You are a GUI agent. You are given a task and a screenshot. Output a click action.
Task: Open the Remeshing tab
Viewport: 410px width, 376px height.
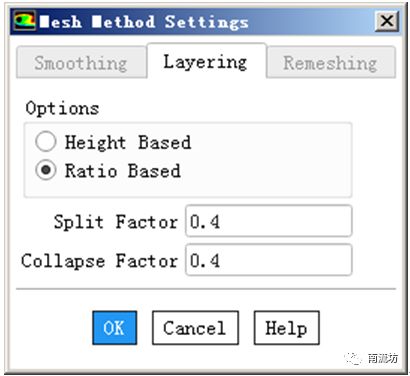point(331,63)
